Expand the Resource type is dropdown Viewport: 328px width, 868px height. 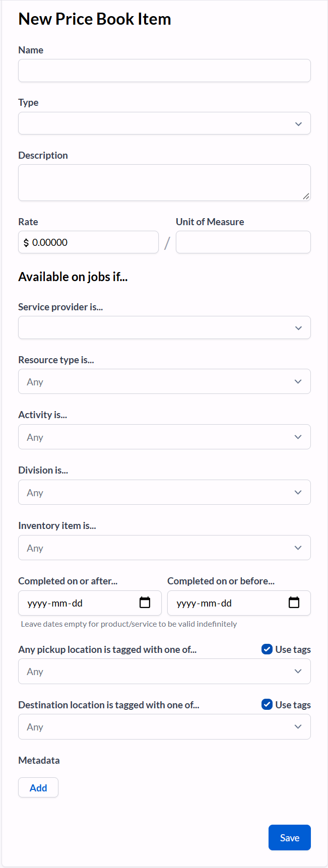(x=164, y=381)
